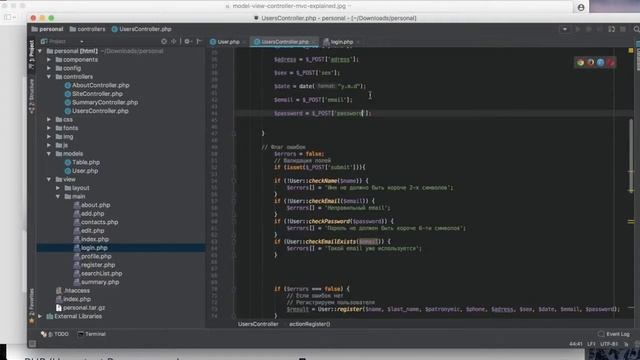The image size is (640, 360).
Task: Open SummaryController.php in the project tree
Action: [102, 102]
